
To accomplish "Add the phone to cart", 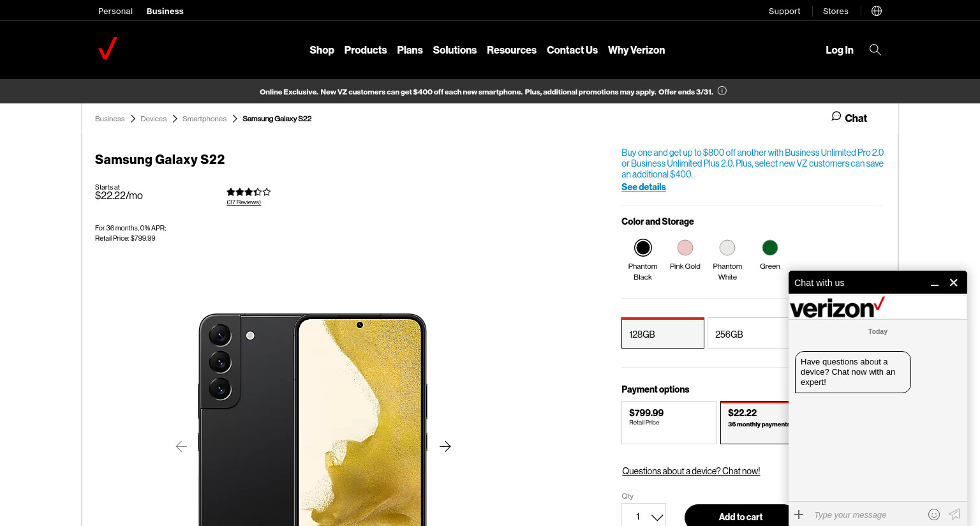I will pyautogui.click(x=740, y=516).
